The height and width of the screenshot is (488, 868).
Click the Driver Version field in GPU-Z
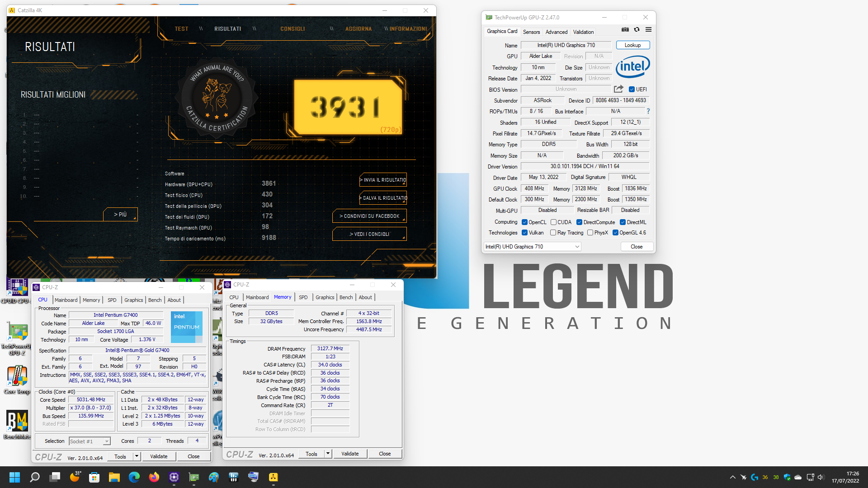[585, 166]
